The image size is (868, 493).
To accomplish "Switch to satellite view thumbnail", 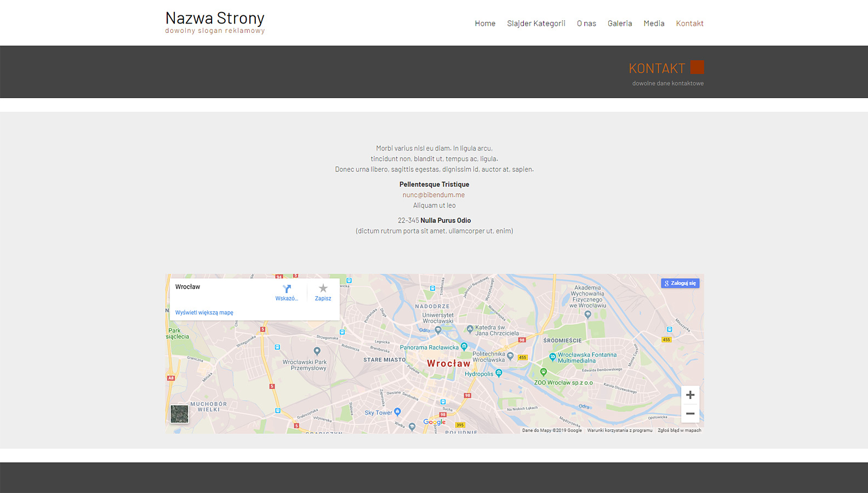I will pos(179,414).
